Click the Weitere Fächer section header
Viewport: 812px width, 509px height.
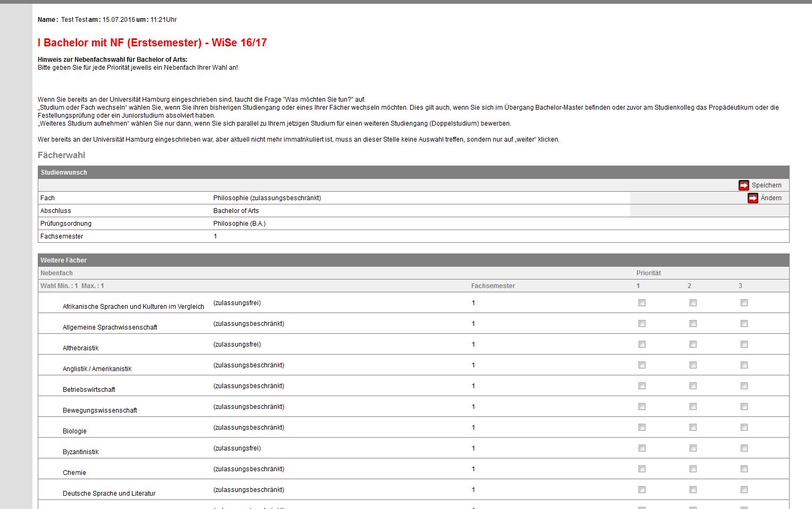click(63, 260)
